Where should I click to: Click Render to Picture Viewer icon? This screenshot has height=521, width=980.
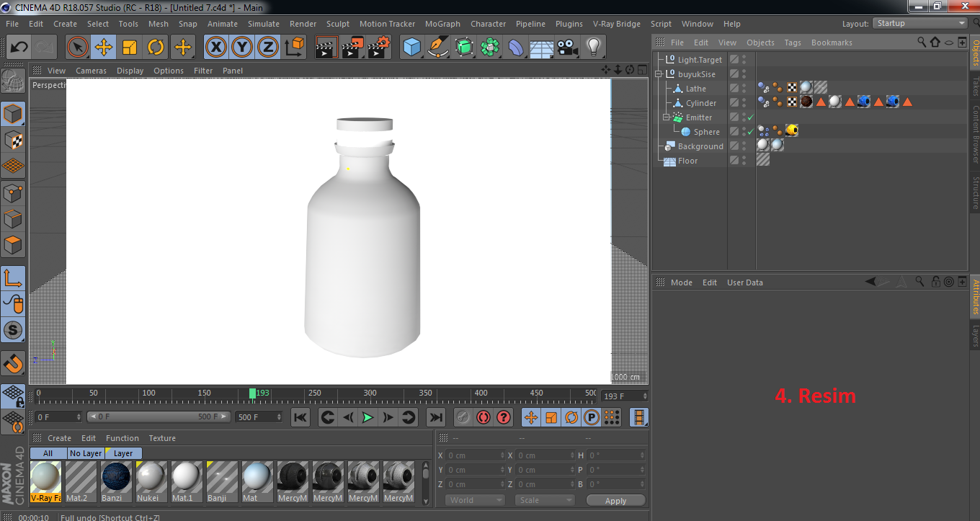(x=352, y=48)
